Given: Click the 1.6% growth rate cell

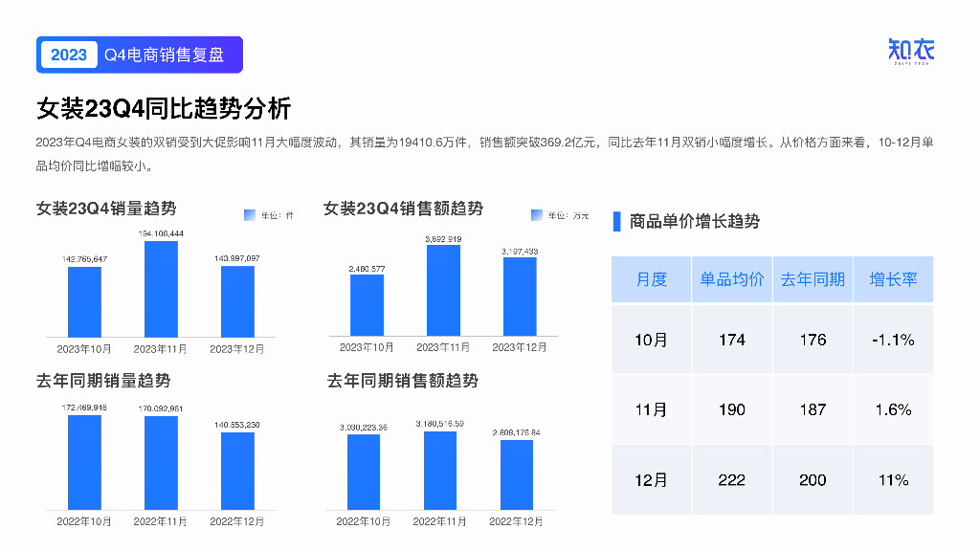Looking at the screenshot, I should point(893,409).
